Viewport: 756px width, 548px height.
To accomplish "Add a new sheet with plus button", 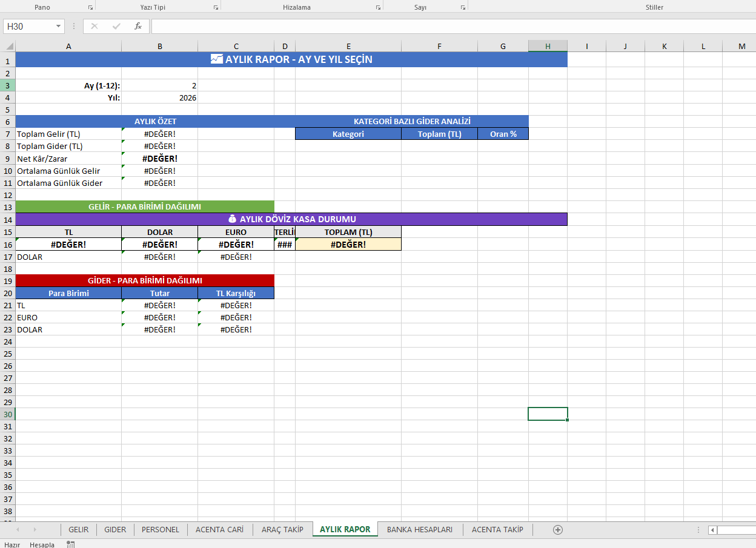I will click(558, 529).
